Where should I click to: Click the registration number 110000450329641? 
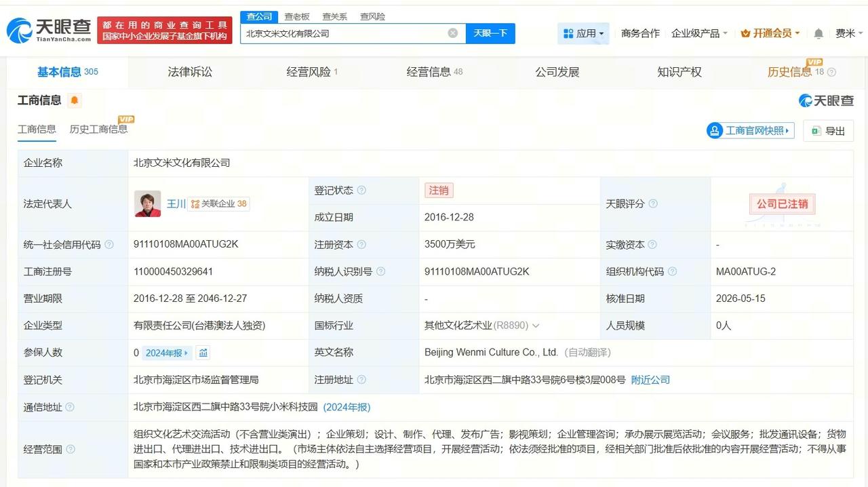point(174,271)
